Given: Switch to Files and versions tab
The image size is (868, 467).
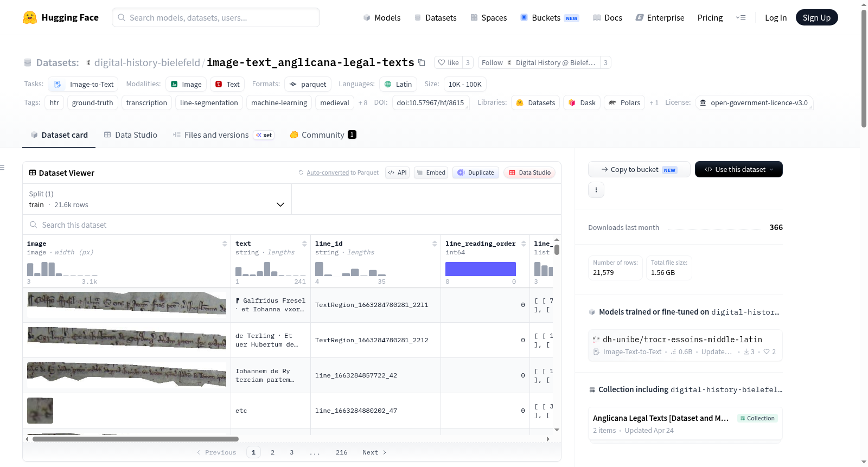Looking at the screenshot, I should [223, 135].
